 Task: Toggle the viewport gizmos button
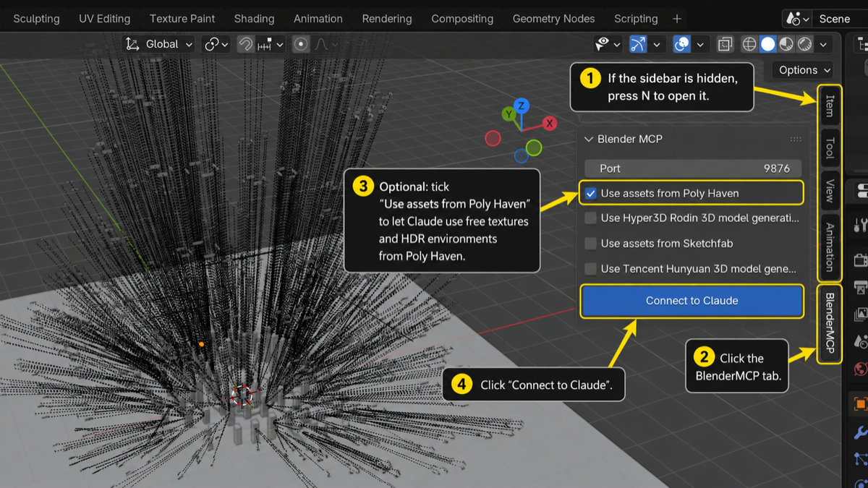638,44
